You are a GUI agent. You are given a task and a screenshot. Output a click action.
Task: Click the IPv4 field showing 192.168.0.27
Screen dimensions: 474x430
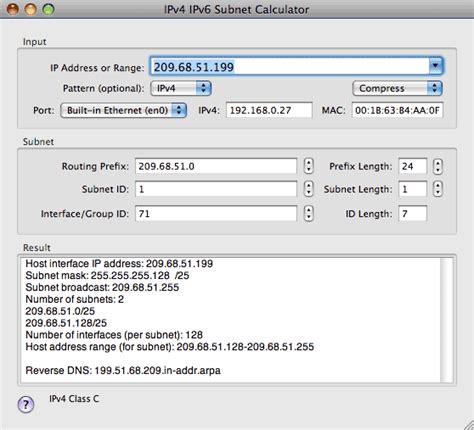coord(269,110)
